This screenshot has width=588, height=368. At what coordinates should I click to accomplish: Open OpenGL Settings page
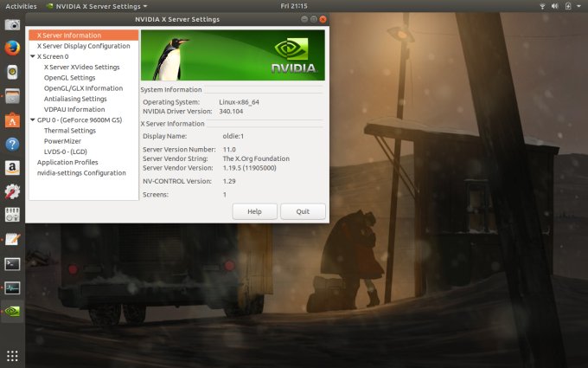click(70, 78)
